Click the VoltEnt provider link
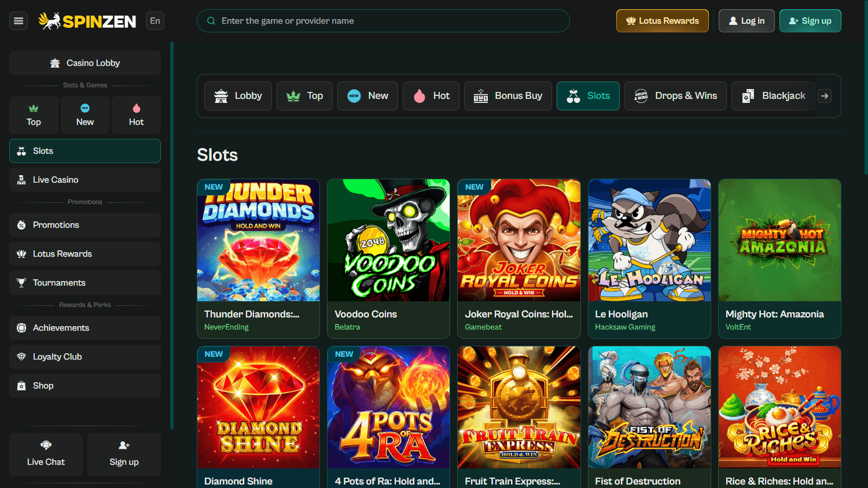This screenshot has width=868, height=488. [x=738, y=327]
